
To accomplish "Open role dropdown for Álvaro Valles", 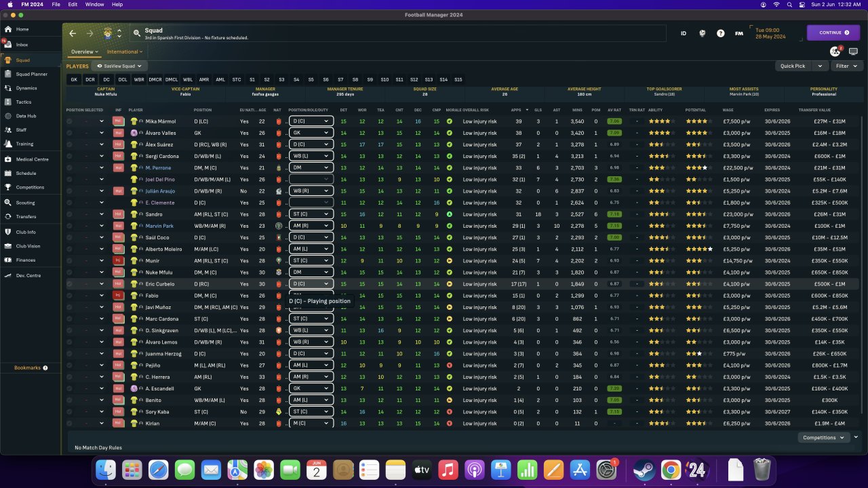I will click(311, 133).
